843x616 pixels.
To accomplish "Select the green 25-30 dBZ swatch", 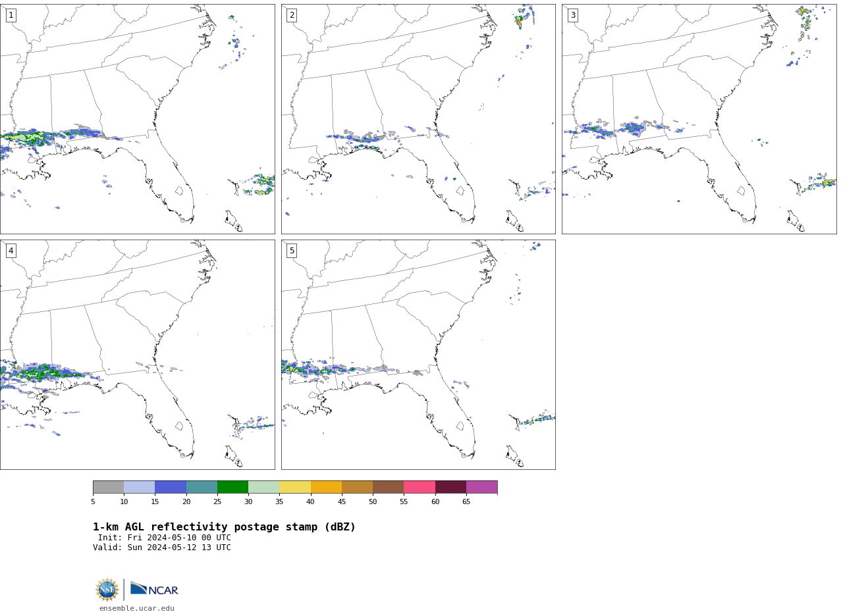I will pos(232,487).
